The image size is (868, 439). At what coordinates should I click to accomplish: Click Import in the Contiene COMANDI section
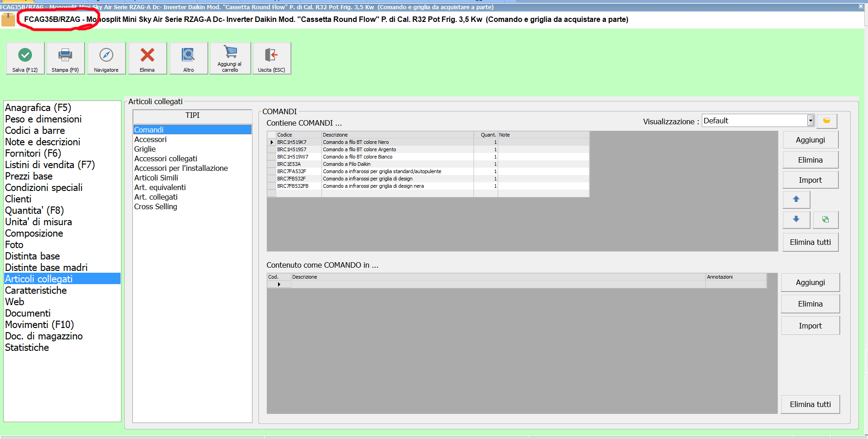[810, 180]
